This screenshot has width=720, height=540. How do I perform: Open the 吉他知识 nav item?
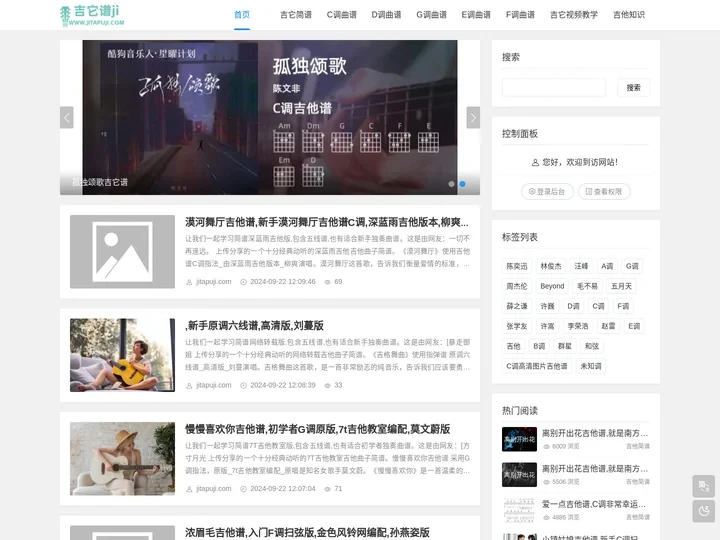click(629, 15)
